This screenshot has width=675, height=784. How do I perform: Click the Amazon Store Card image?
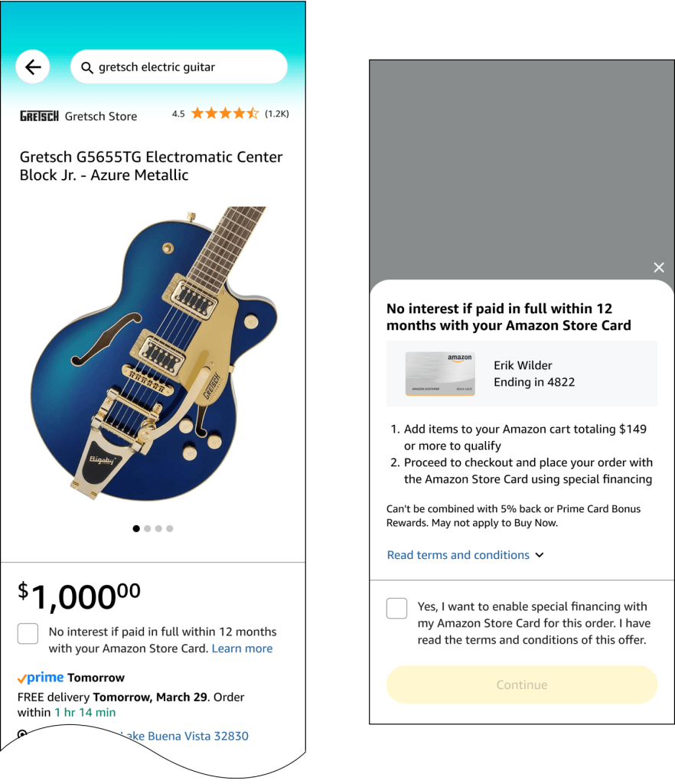(439, 374)
